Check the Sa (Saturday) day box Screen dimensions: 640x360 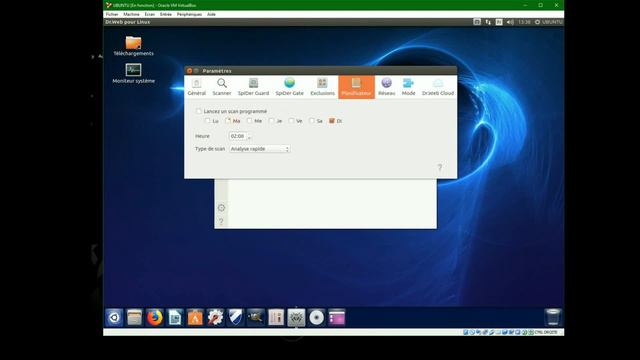(312, 121)
